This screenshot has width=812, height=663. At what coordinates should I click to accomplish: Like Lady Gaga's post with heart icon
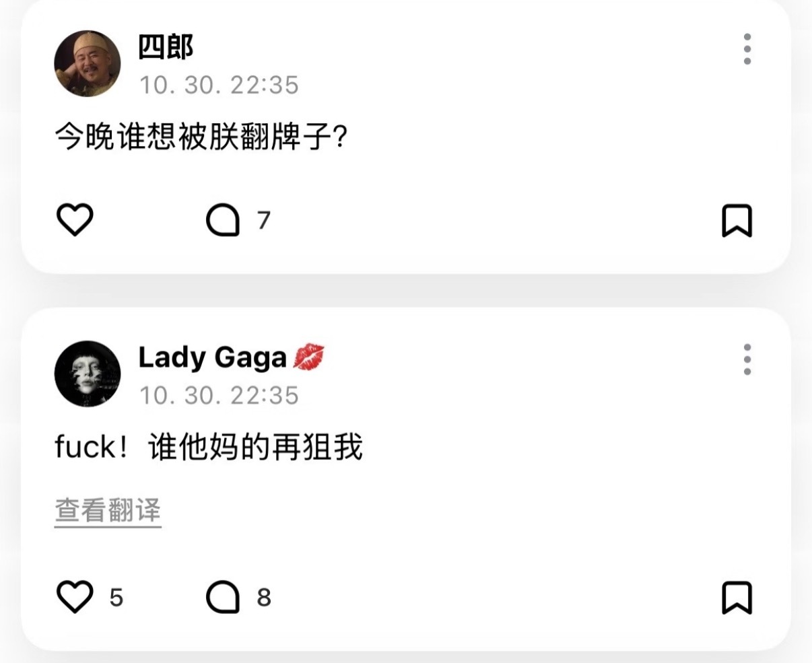coord(74,597)
